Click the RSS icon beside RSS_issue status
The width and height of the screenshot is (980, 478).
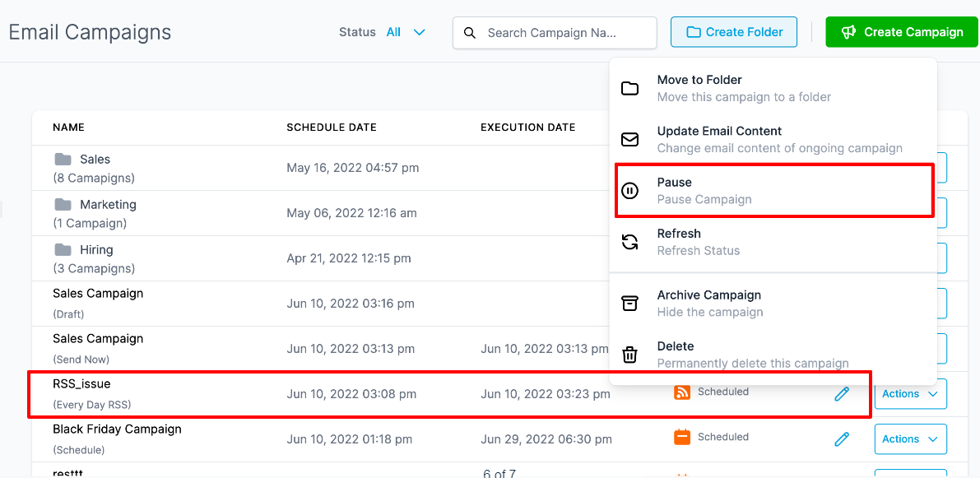point(681,392)
